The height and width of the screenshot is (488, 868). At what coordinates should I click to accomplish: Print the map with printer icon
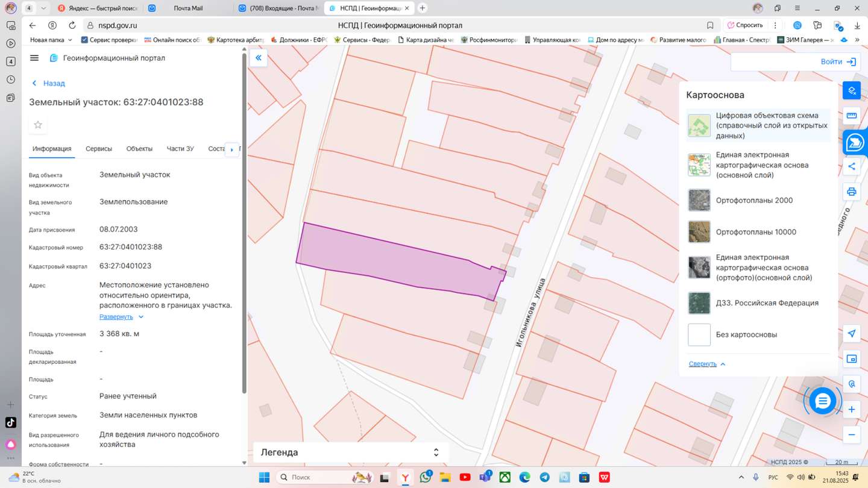(x=851, y=192)
